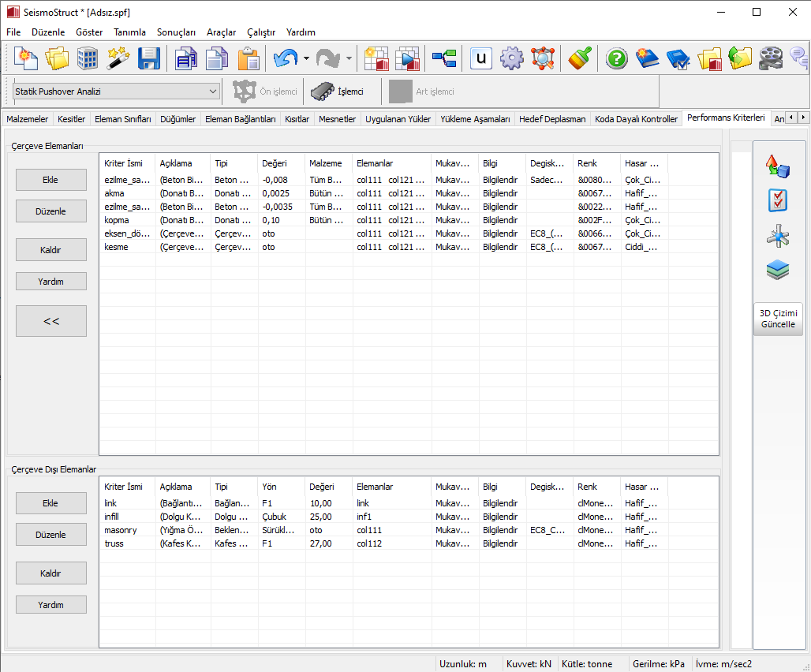Click the Renk color cell of the kopma row
The image size is (811, 672).
pos(596,220)
